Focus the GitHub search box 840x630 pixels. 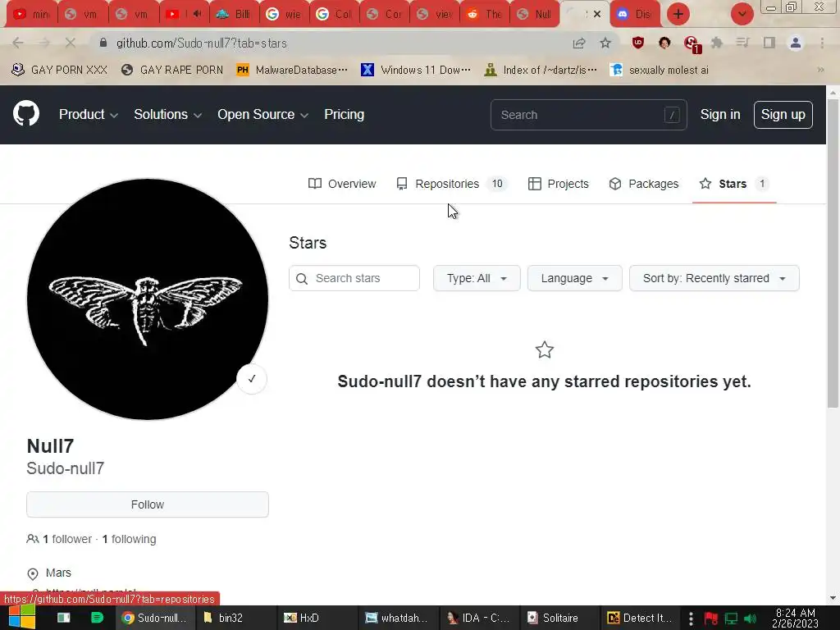point(588,115)
